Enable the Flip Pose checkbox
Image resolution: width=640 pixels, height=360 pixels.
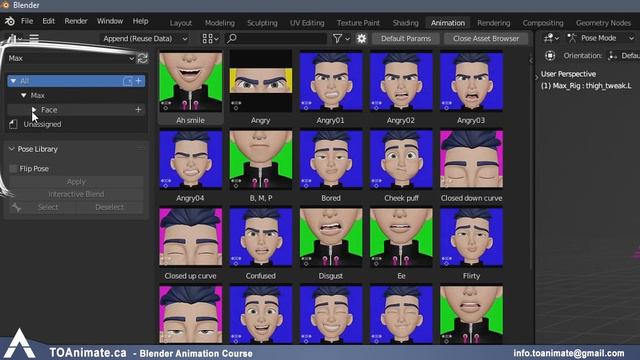pos(13,169)
